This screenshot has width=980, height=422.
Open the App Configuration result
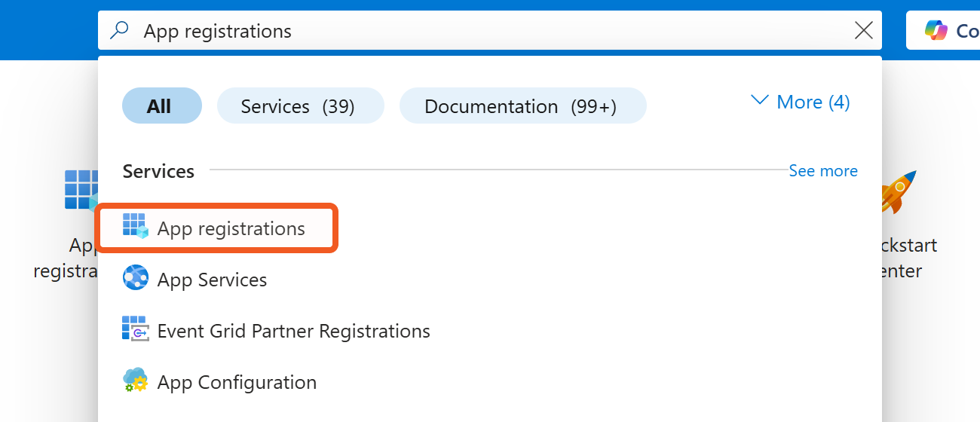point(237,382)
